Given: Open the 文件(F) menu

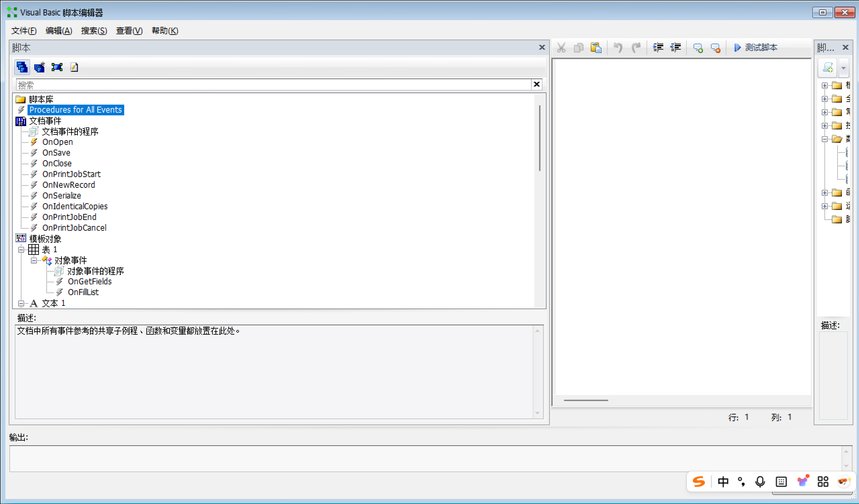Looking at the screenshot, I should click(x=23, y=31).
